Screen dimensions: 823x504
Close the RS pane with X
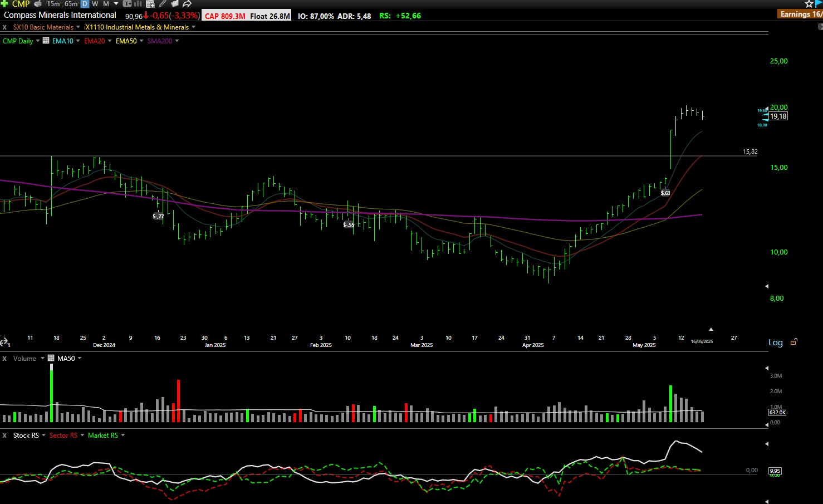coord(4,436)
